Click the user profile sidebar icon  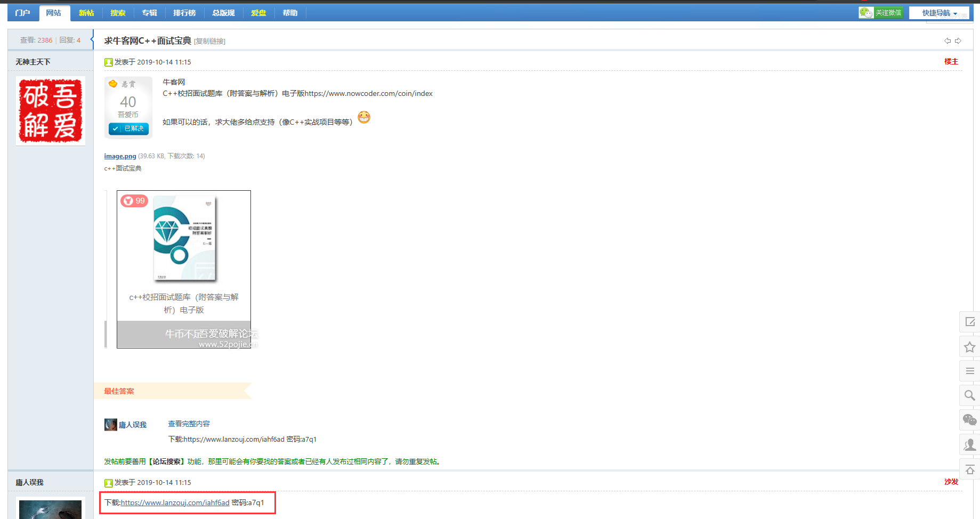pyautogui.click(x=970, y=444)
